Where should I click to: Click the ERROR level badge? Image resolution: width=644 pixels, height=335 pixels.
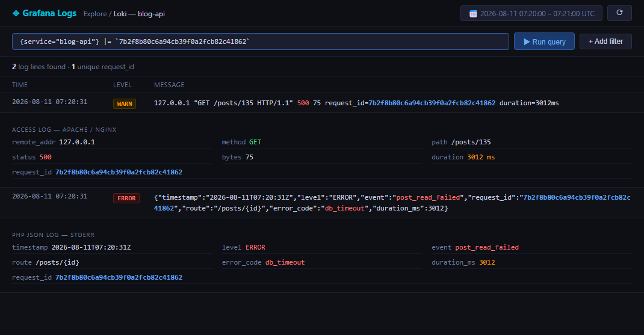pyautogui.click(x=126, y=198)
